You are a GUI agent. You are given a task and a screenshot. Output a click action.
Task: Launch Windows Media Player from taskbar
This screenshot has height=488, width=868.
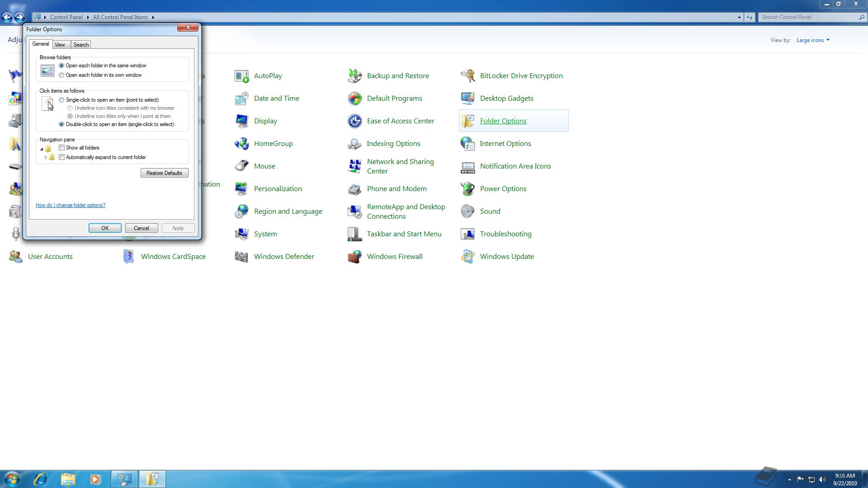tap(95, 479)
